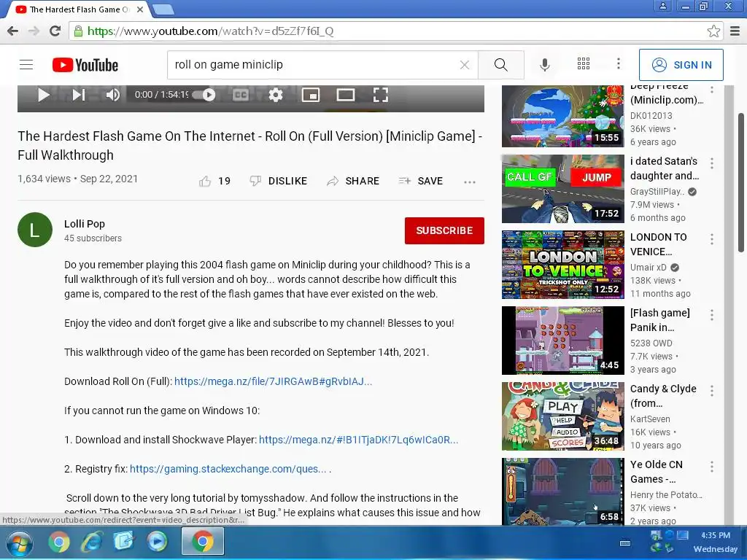Open a new browser tab
Screen dimensions: 747x560
click(x=163, y=9)
